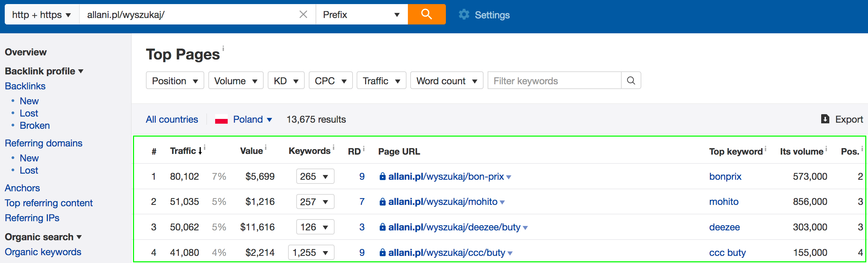Open the bonprix top keyword link
This screenshot has width=868, height=263.
tap(725, 176)
